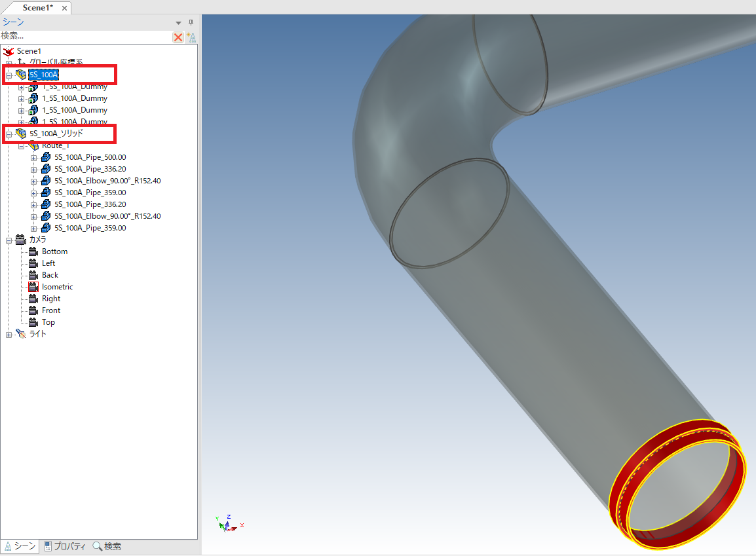Switch to the 検索 tab at bottom
The height and width of the screenshot is (556, 756).
107,546
